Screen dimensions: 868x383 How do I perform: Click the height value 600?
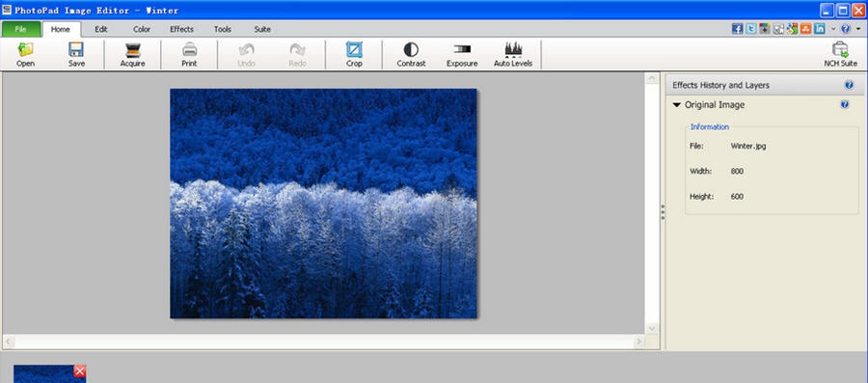click(737, 197)
